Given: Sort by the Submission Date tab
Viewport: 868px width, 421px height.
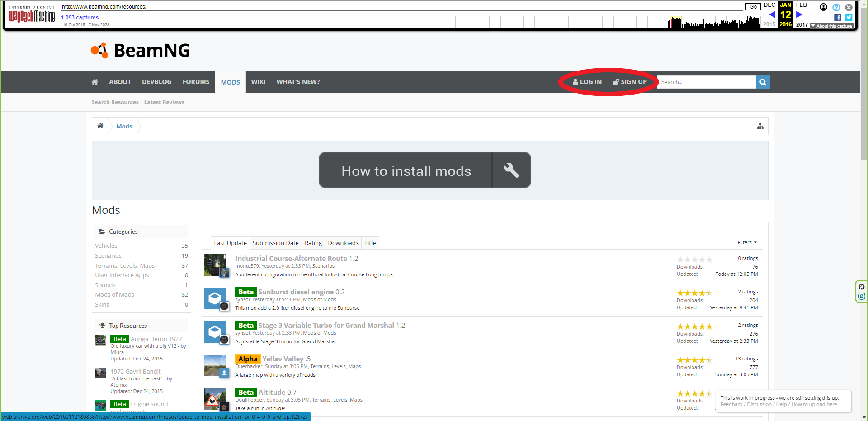Looking at the screenshot, I should click(276, 243).
